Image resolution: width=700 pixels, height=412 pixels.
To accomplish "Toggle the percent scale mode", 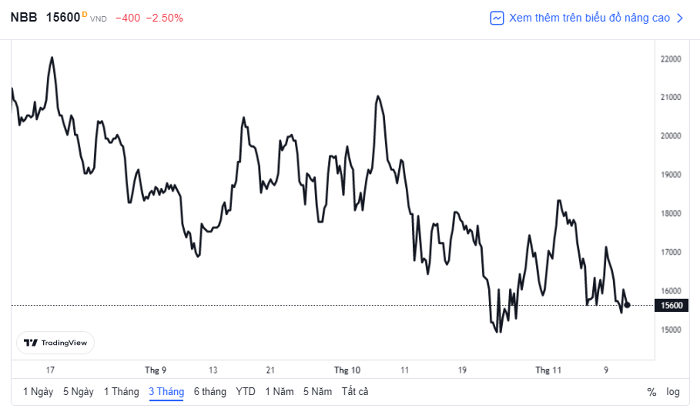I will 651,392.
